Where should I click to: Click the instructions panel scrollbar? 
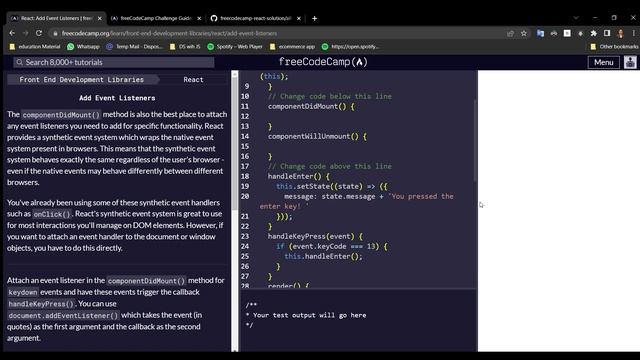(235, 143)
